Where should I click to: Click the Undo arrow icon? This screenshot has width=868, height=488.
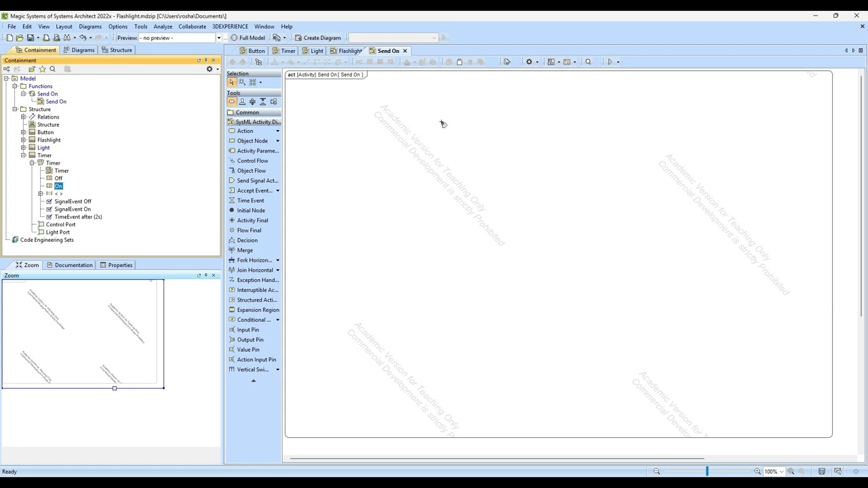(83, 38)
